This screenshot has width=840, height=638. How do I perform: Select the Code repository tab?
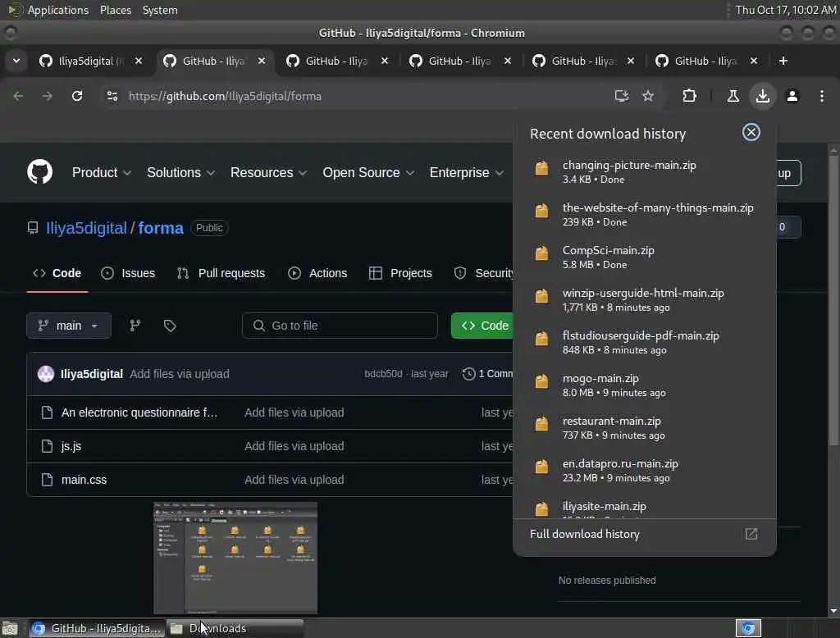[57, 273]
